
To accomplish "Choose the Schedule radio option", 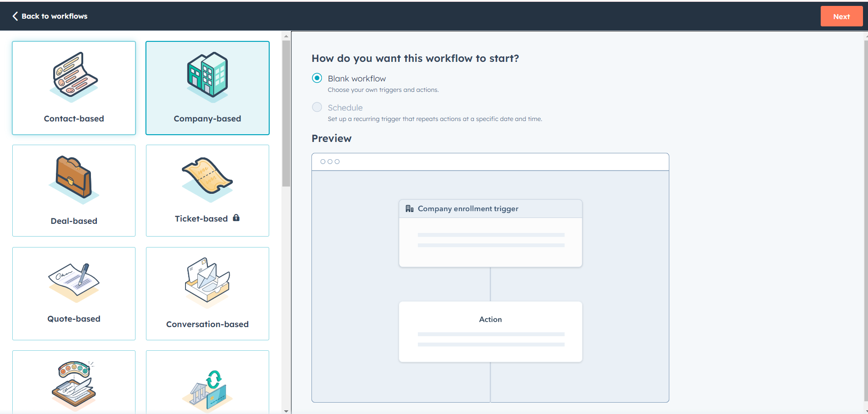I will point(317,107).
